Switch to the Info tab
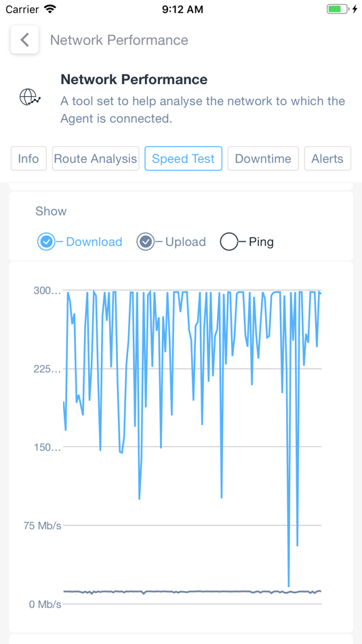362x644 pixels. [x=28, y=159]
